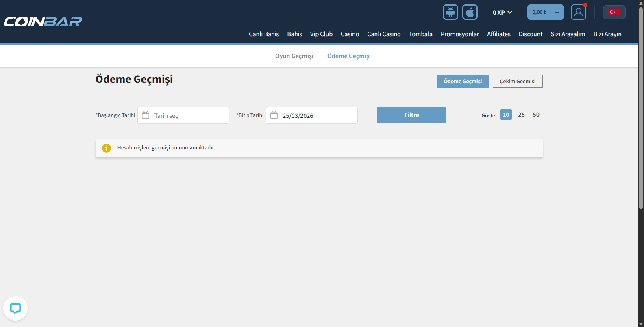Screen dimensions: 644x327
Task: Click the plus icon to deposit funds
Action: [x=557, y=12]
